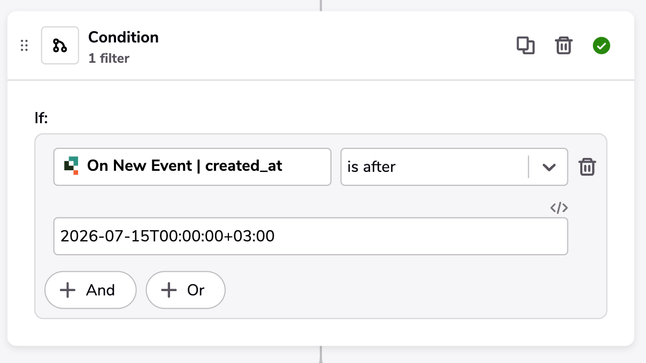646x363 pixels.
Task: Toggle the code expression editor icon
Action: [x=559, y=208]
